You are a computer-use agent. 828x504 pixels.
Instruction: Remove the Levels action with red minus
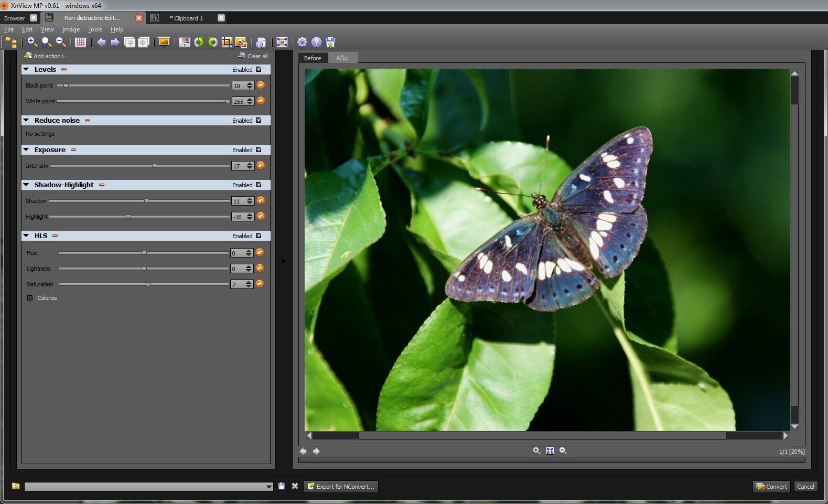tap(64, 69)
